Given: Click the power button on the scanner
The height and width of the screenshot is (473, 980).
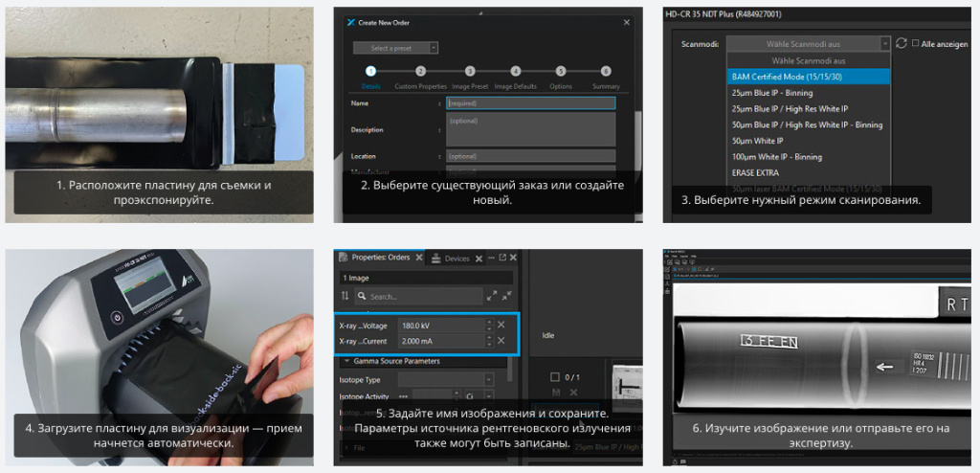Looking at the screenshot, I should [x=116, y=317].
